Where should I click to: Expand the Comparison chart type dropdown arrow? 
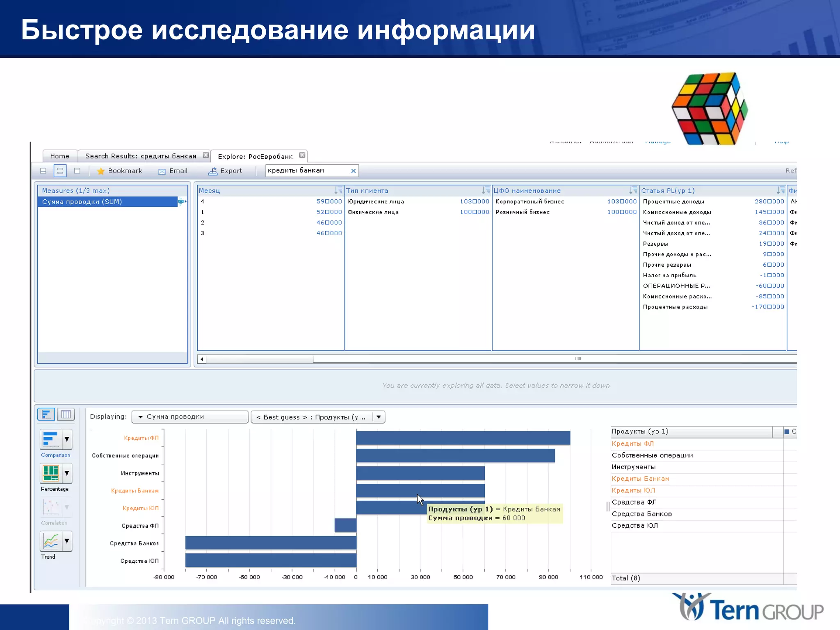click(x=67, y=439)
